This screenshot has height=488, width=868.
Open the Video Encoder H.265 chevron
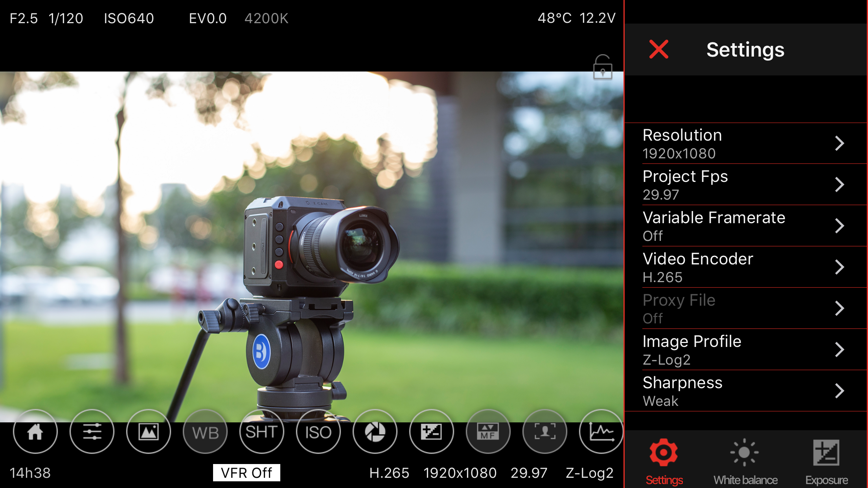pos(839,267)
